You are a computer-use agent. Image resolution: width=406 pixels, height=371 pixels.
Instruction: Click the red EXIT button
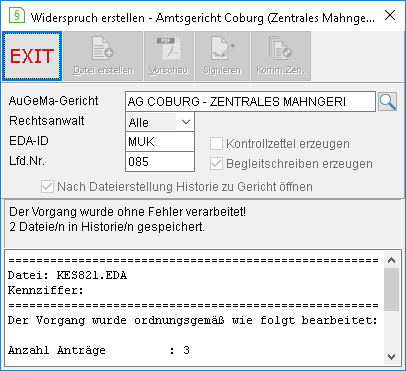(32, 56)
